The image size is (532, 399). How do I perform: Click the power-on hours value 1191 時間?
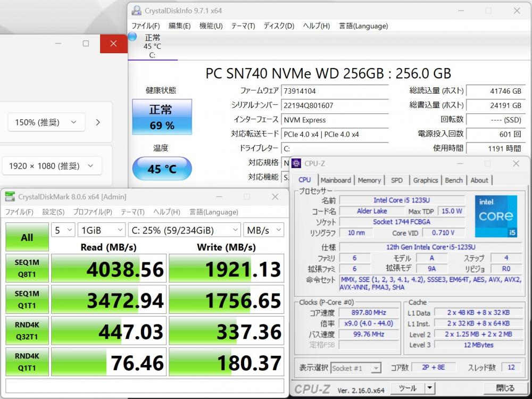(x=495, y=148)
